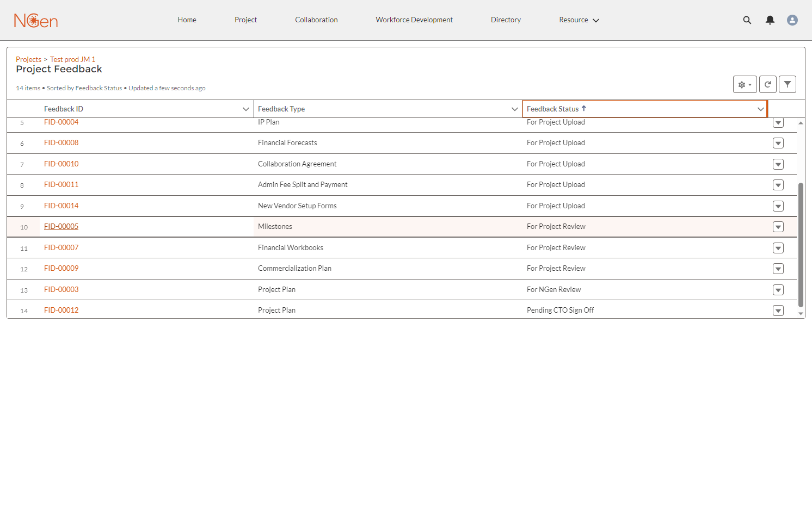The width and height of the screenshot is (812, 509).
Task: Click the table's vertical scrollbar thumb
Action: tap(801, 245)
